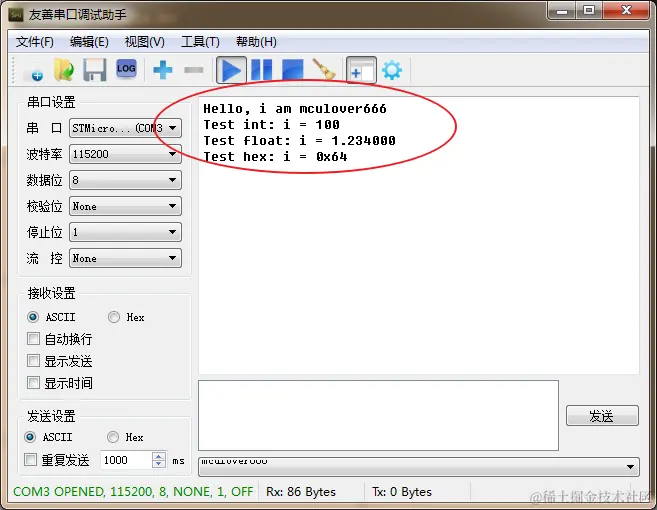
Task: Open the 文件(F) menu
Action: click(x=35, y=42)
